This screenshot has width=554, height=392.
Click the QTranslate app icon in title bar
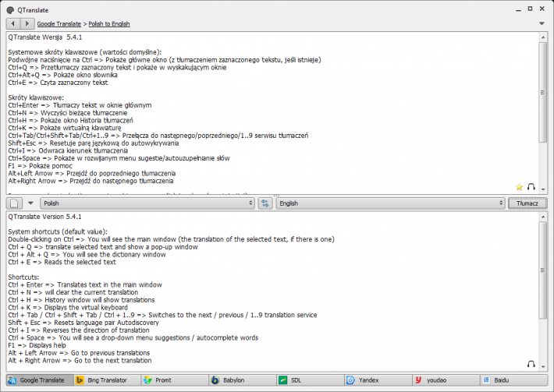pos(10,10)
